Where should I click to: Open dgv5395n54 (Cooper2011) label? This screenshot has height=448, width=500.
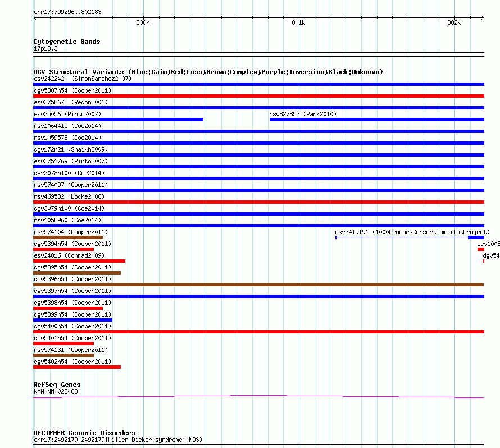point(72,267)
